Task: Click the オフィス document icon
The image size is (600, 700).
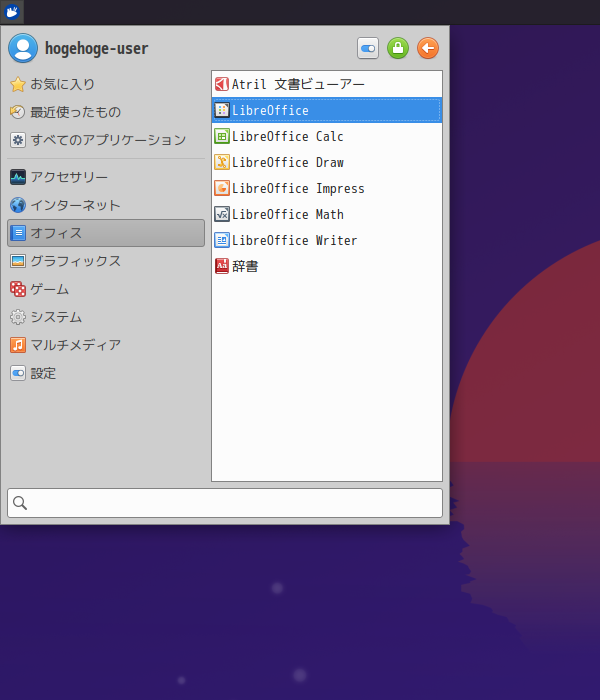Action: [18, 233]
